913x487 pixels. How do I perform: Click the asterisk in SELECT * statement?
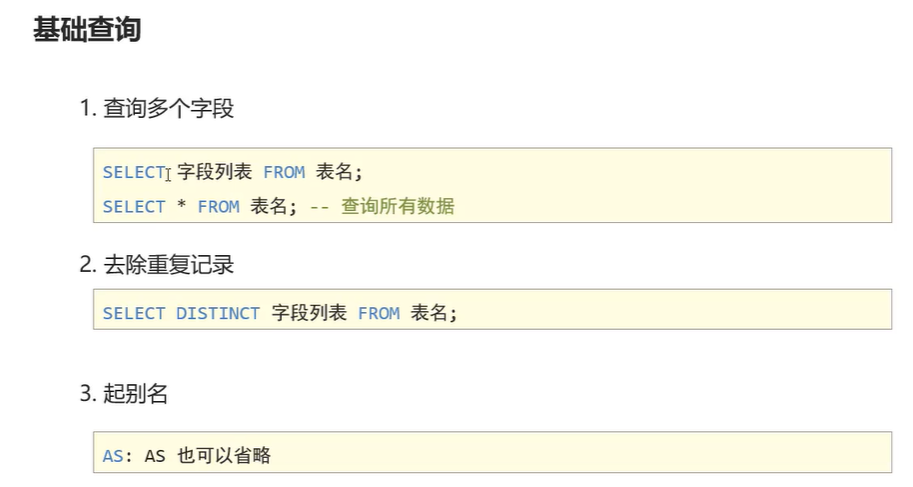click(182, 206)
